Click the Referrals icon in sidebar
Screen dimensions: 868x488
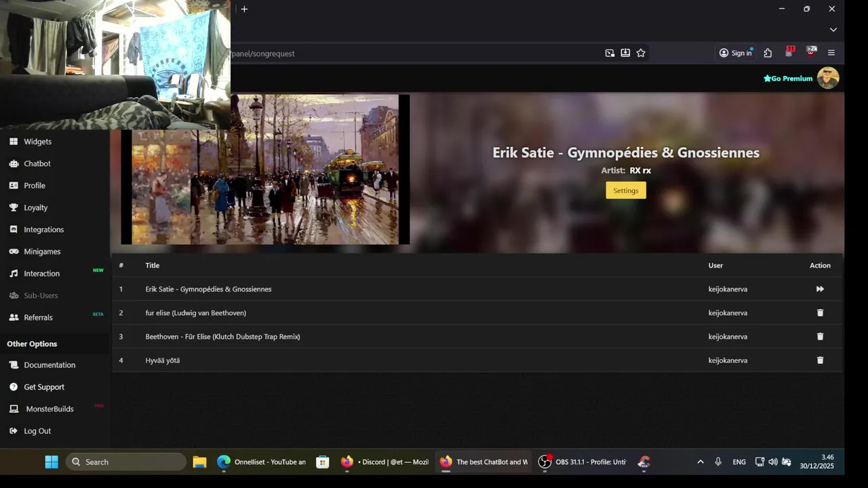point(14,317)
